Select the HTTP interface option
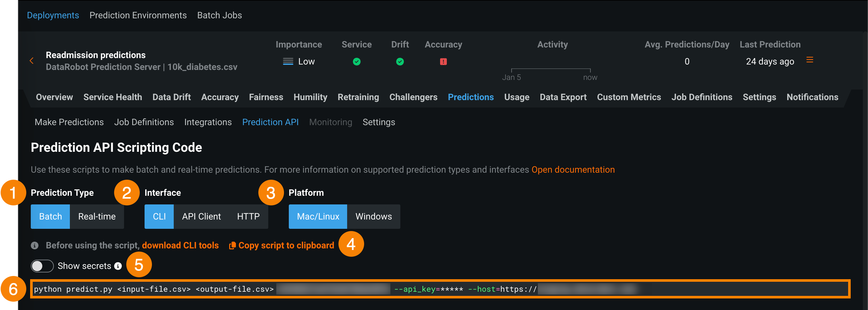Image resolution: width=868 pixels, height=310 pixels. [248, 217]
